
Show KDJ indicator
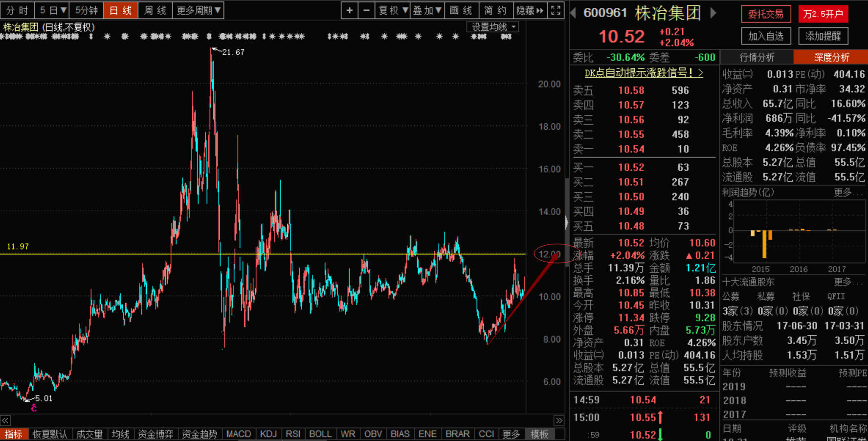point(268,434)
